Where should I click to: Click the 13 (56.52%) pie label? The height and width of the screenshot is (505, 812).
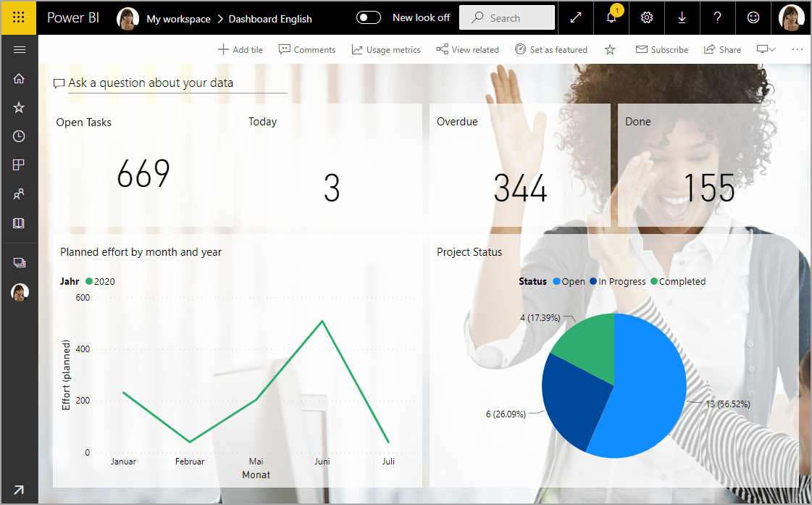[727, 404]
